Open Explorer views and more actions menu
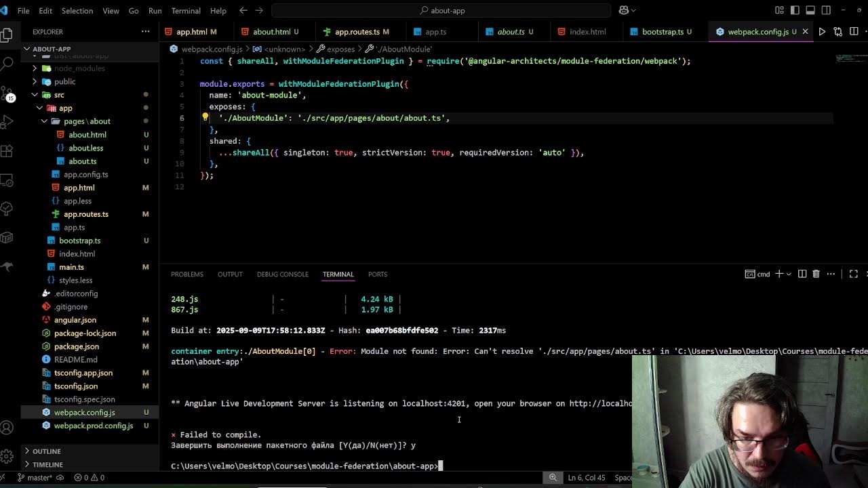The image size is (868, 488). pos(145,32)
